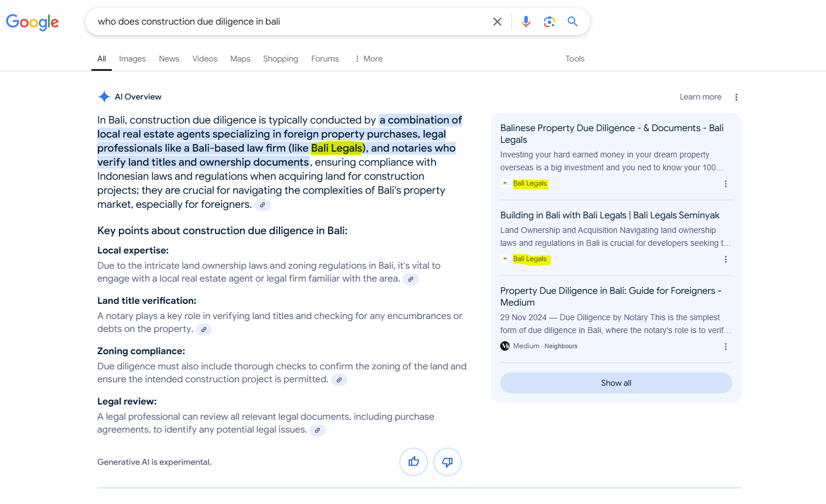Switch to the Images tab

[x=132, y=59]
